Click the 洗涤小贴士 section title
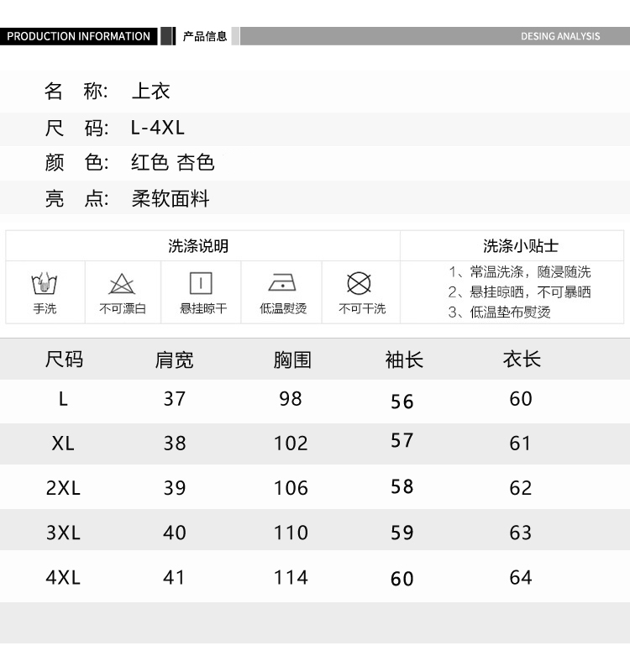 pyautogui.click(x=521, y=246)
